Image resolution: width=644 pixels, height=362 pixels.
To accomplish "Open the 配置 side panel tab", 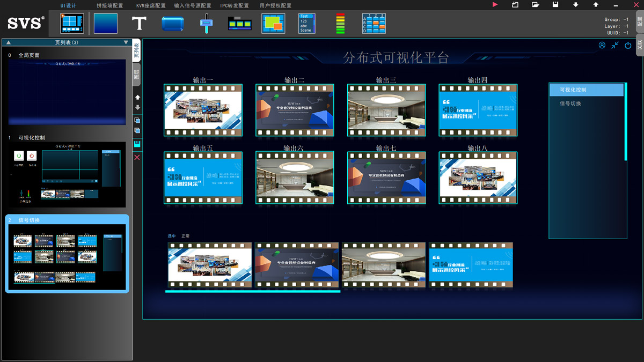I will click(x=640, y=21).
